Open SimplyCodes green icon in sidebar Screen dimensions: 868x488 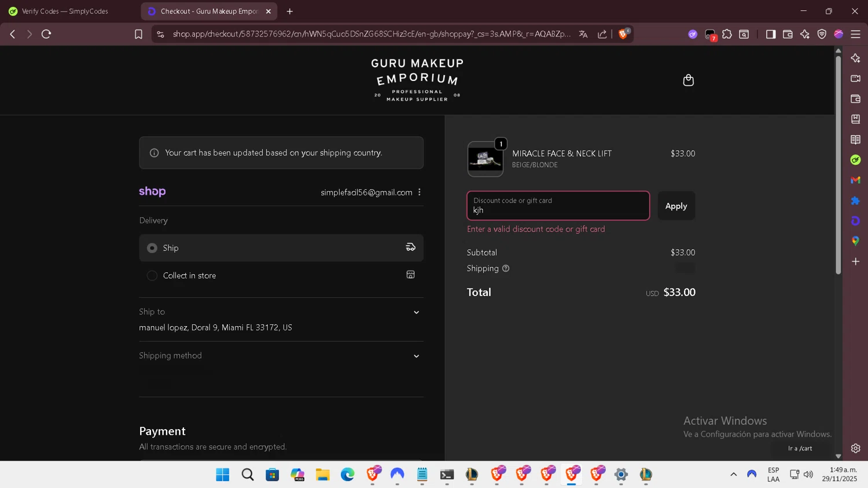pos(855,160)
